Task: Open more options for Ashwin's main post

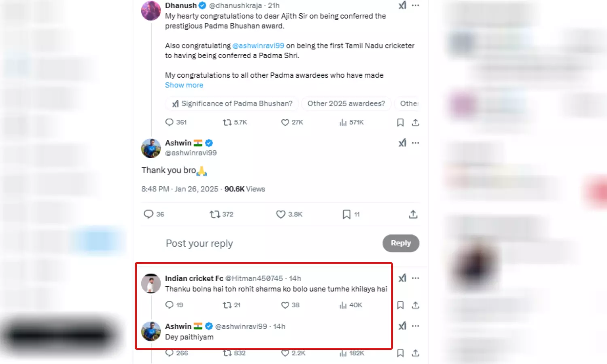Action: pos(416,143)
